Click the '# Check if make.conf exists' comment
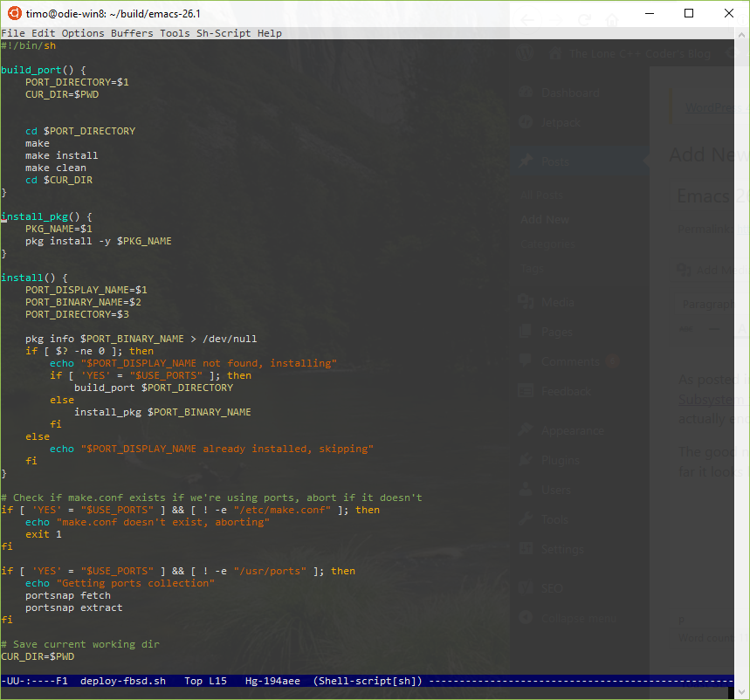The width and height of the screenshot is (750, 700). click(211, 498)
